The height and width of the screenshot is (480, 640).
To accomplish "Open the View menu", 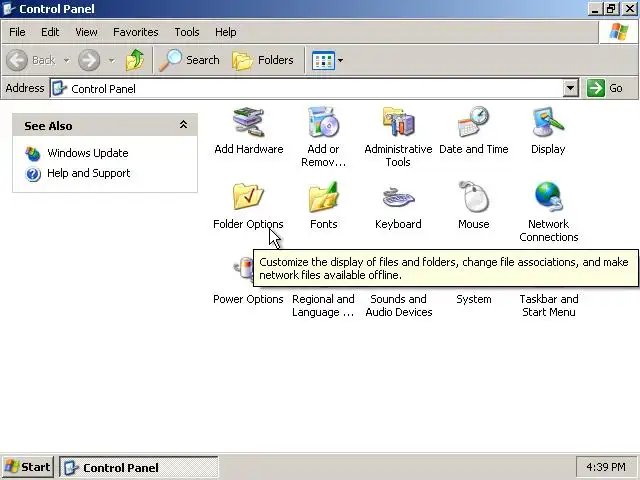I will (x=86, y=32).
